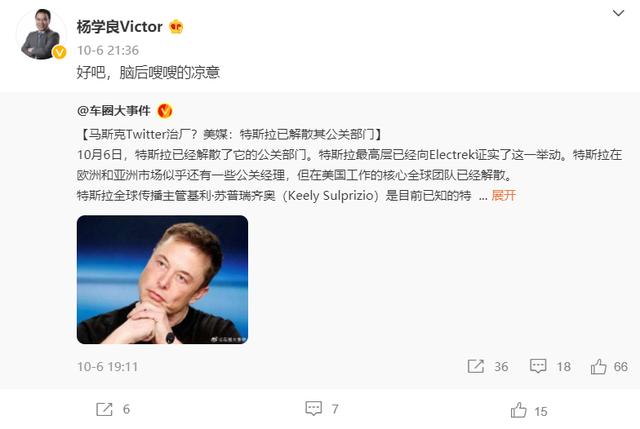The height and width of the screenshot is (429, 640).
Task: Open the post options chevron menu
Action: tap(618, 13)
